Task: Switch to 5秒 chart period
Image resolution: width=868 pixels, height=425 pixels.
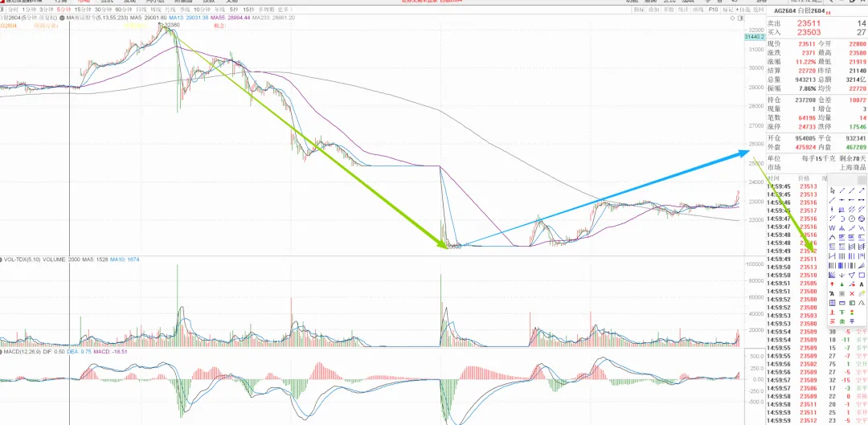Action: 234,10
